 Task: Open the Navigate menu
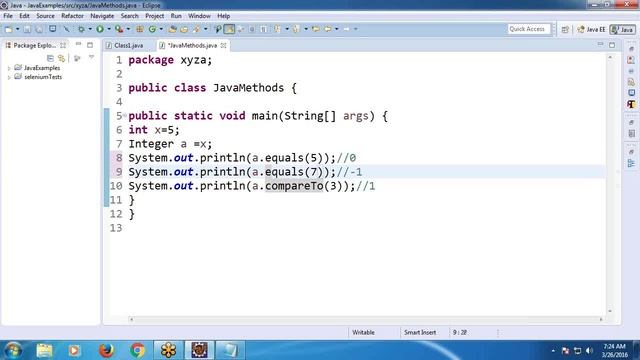click(x=102, y=16)
